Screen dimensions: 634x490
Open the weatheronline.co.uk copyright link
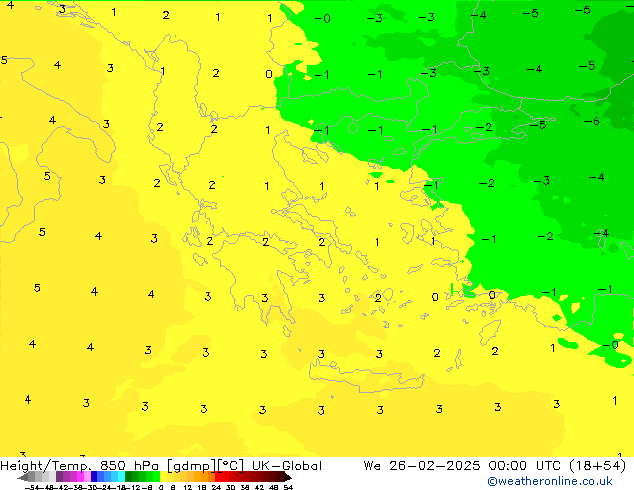click(x=550, y=481)
